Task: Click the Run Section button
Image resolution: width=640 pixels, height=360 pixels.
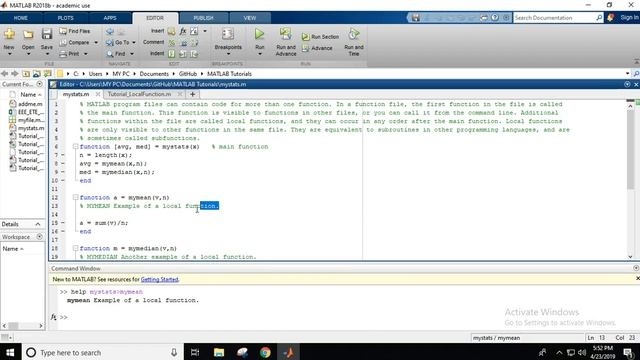Action: [x=320, y=37]
